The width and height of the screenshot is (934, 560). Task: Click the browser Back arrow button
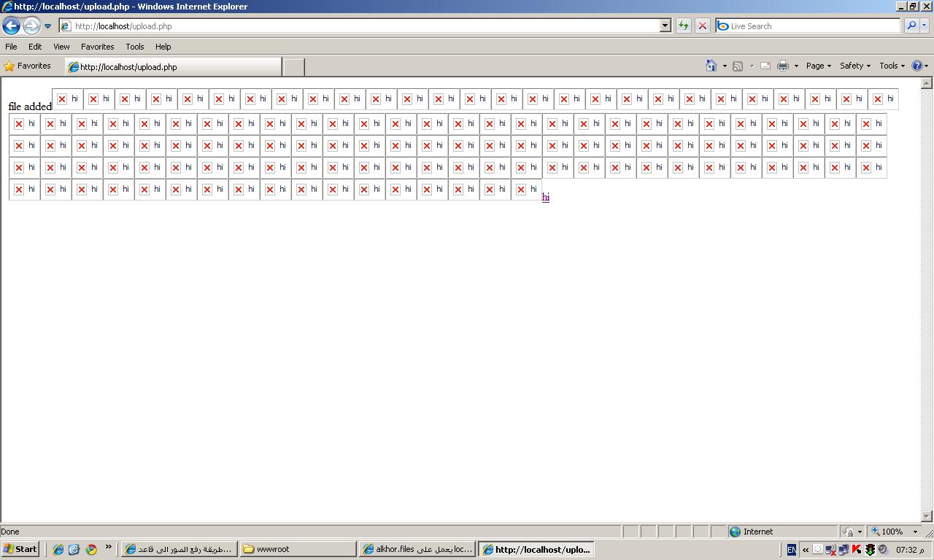point(11,26)
